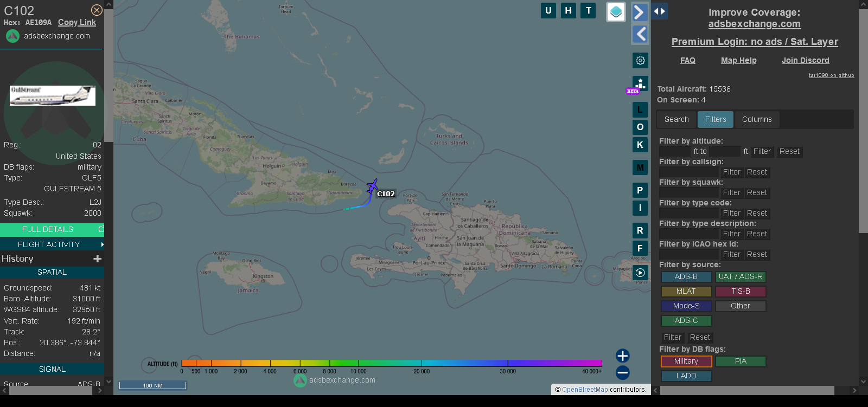Toggle the Other source filter
Image resolution: width=868 pixels, height=407 pixels.
click(741, 306)
